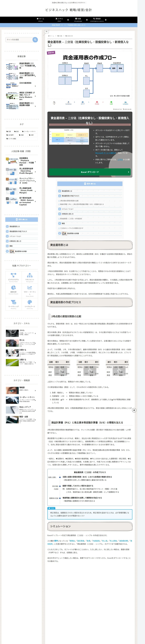This screenshot has width=145, height=644.
Task: Open the 知識 menu in the navigation bar
Action: point(78,20)
